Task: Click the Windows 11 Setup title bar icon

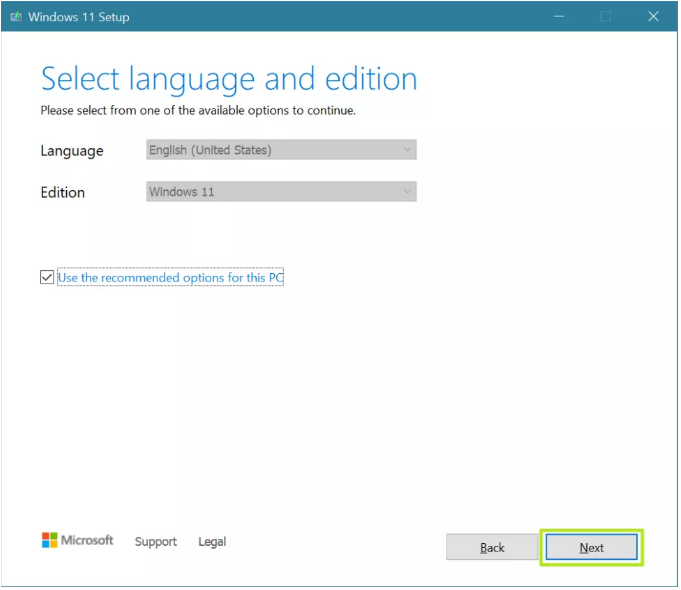Action: click(16, 17)
